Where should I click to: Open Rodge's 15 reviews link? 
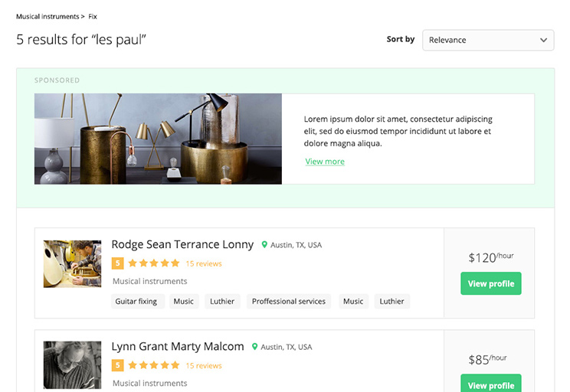204,263
